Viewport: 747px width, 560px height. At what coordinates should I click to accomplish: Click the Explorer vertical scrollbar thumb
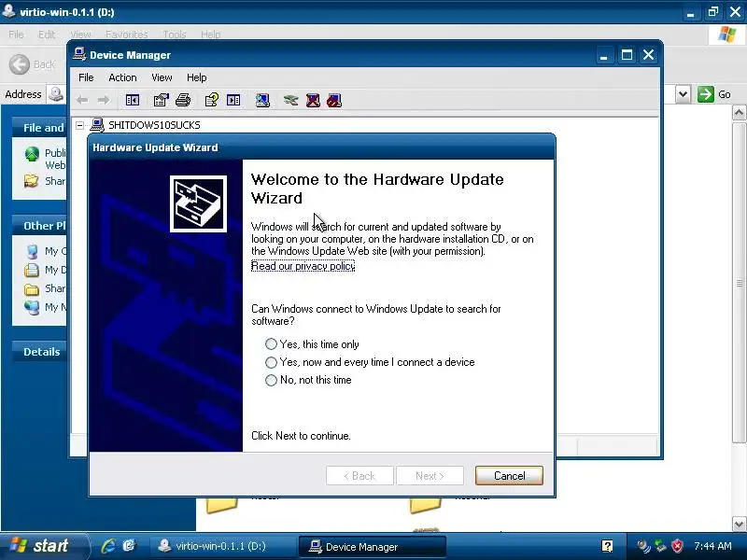pos(739,283)
